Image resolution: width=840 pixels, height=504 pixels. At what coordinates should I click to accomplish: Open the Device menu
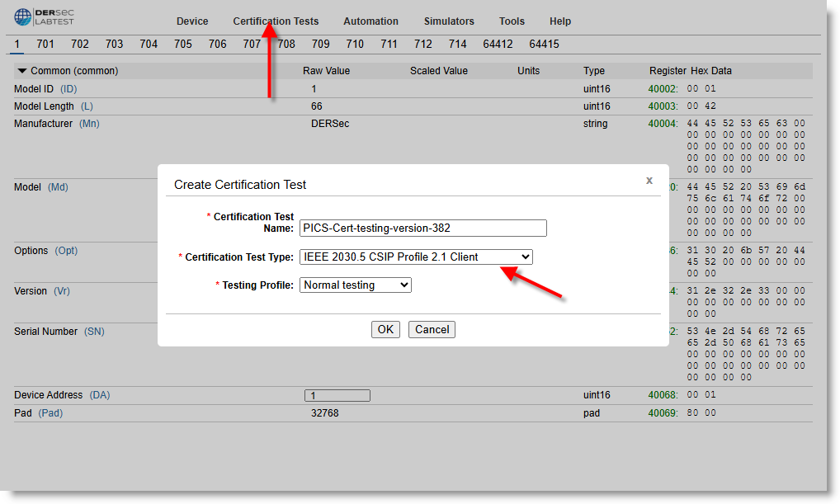pyautogui.click(x=192, y=21)
